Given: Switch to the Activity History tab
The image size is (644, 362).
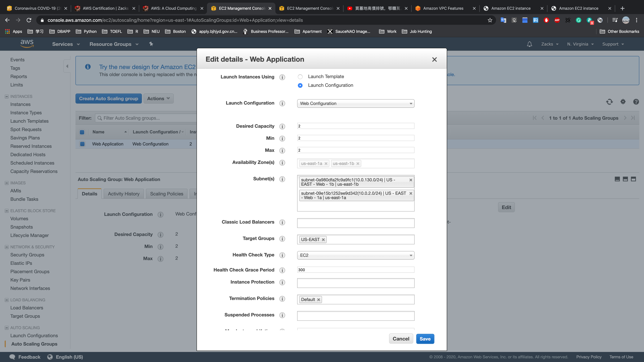Looking at the screenshot, I should (123, 194).
